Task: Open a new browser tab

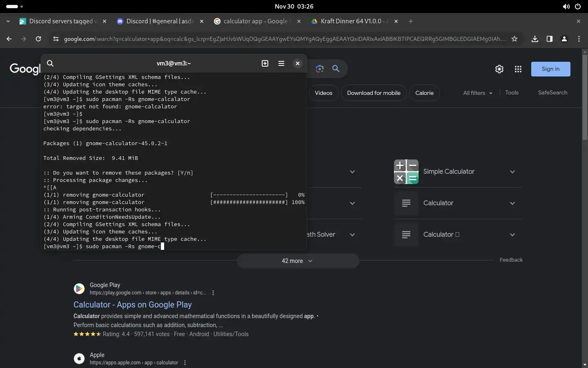Action: click(411, 21)
